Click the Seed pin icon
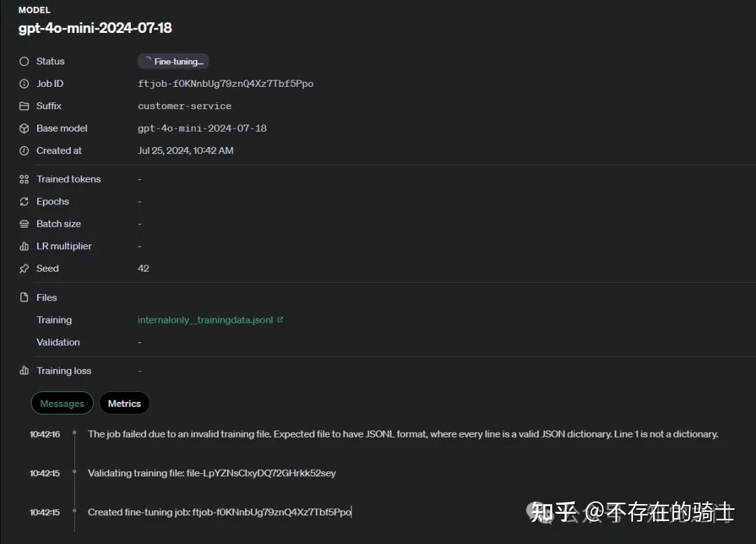The image size is (756, 544). coord(24,268)
